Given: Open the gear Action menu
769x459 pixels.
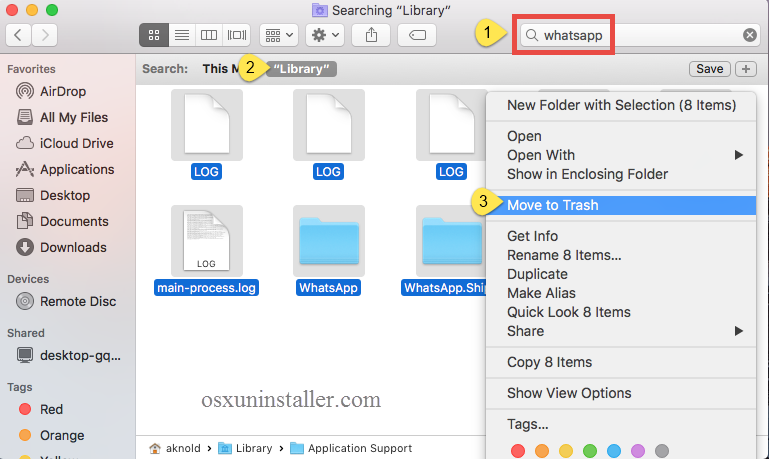Looking at the screenshot, I should point(325,35).
